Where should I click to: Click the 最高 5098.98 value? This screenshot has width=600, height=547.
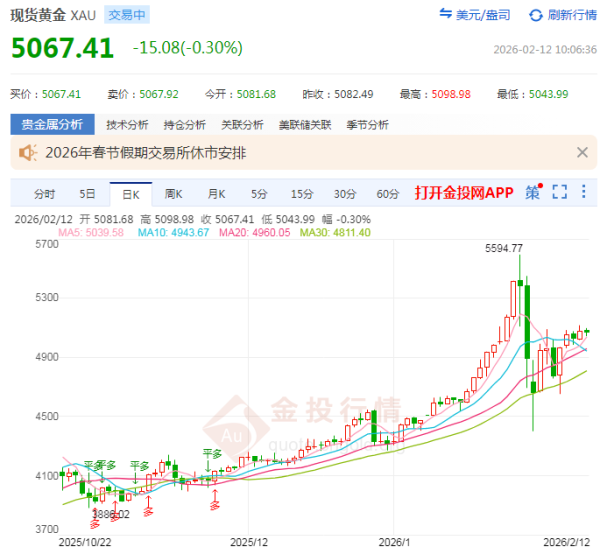pyautogui.click(x=451, y=94)
